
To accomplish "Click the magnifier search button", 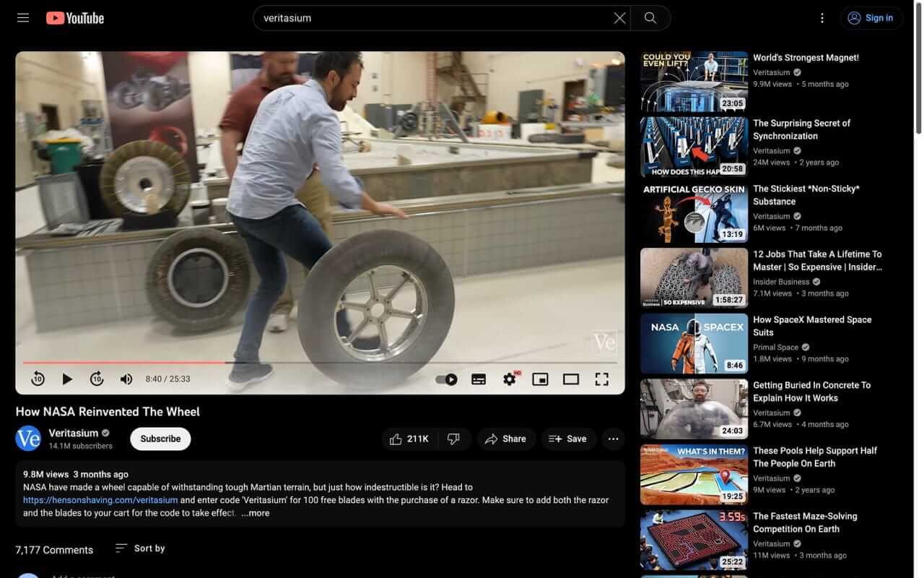I will 650,18.
